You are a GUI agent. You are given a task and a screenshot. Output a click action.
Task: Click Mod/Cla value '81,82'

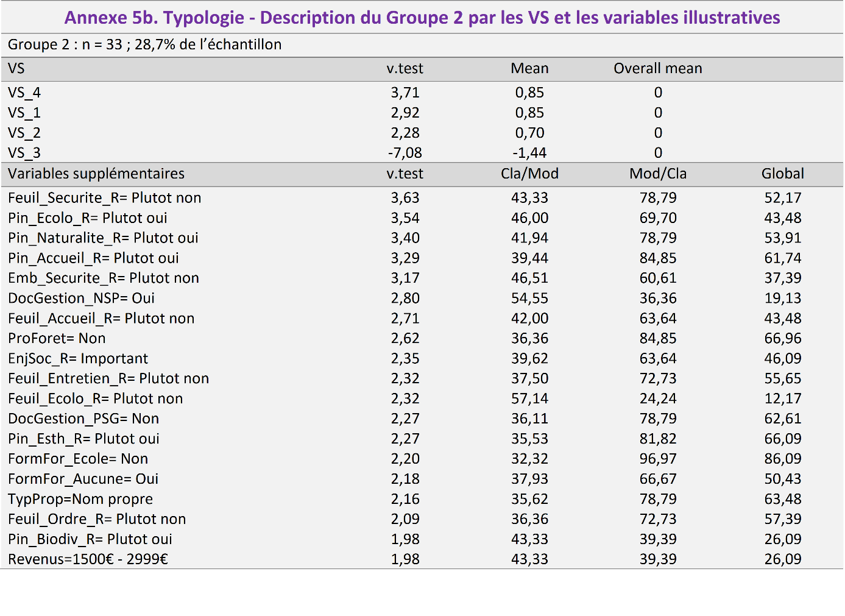[x=658, y=439]
